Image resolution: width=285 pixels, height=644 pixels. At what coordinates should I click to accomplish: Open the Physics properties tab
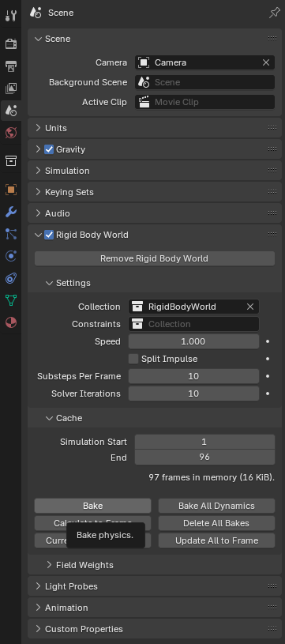(x=11, y=256)
